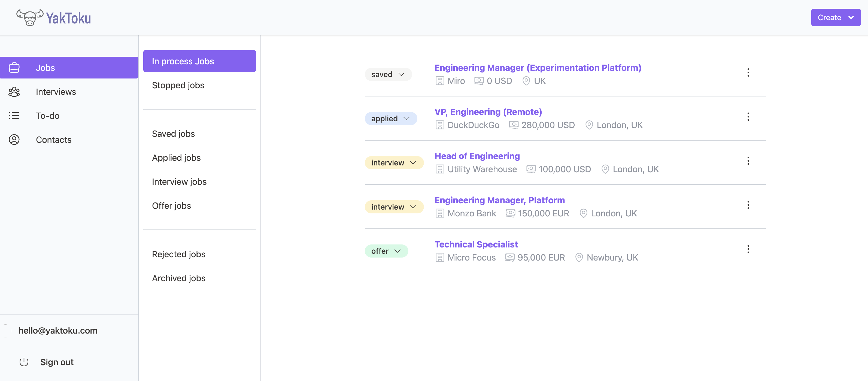This screenshot has width=868, height=381.
Task: Open Technical Specialist job
Action: pyautogui.click(x=476, y=244)
